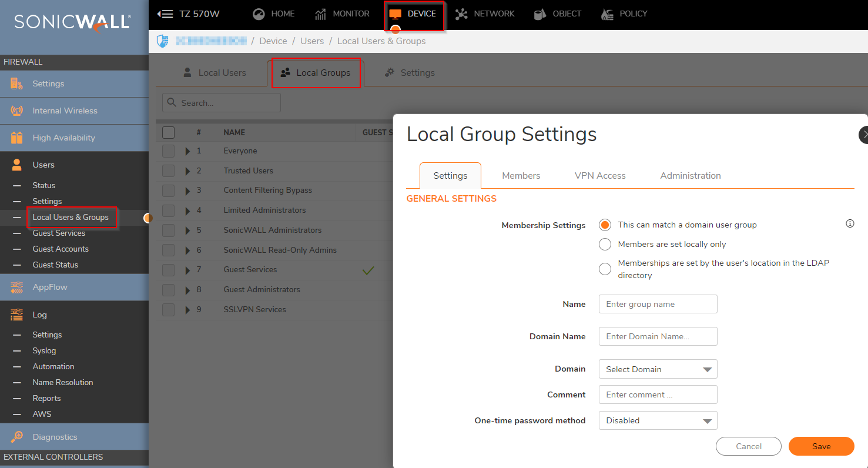The height and width of the screenshot is (468, 868).
Task: Switch to the VPN Access tab
Action: 599,176
